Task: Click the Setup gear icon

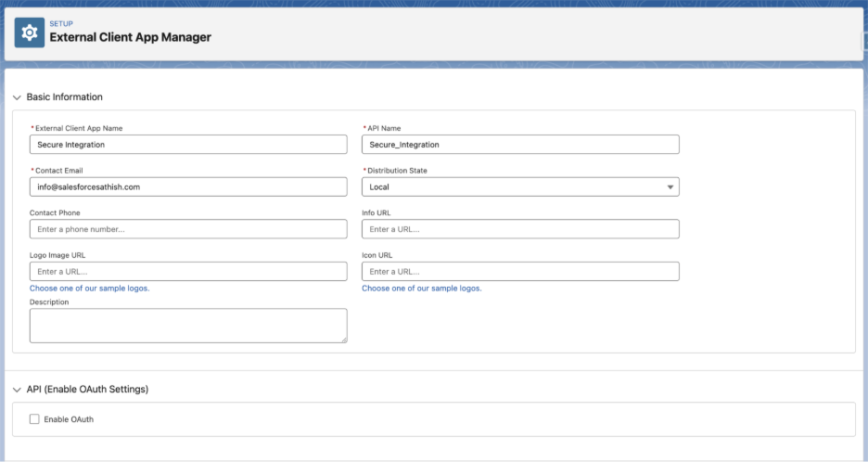Action: [x=30, y=32]
